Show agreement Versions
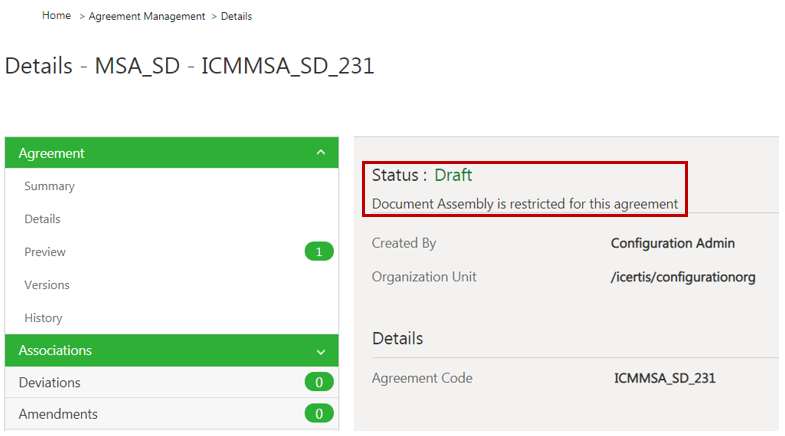The height and width of the screenshot is (436, 785). 47,285
